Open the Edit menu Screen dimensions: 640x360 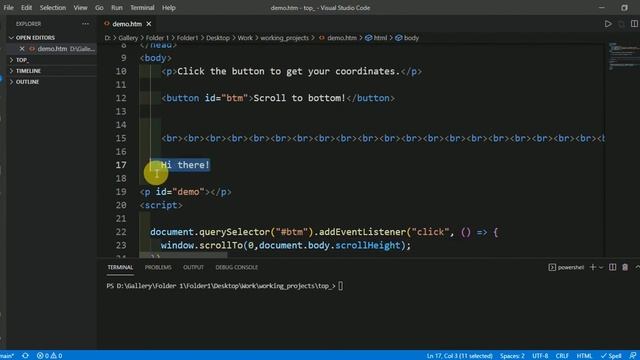click(27, 7)
